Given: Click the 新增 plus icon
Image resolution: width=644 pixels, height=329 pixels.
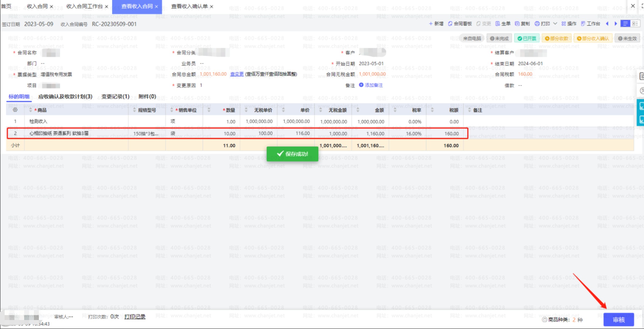Looking at the screenshot, I should pyautogui.click(x=431, y=24).
